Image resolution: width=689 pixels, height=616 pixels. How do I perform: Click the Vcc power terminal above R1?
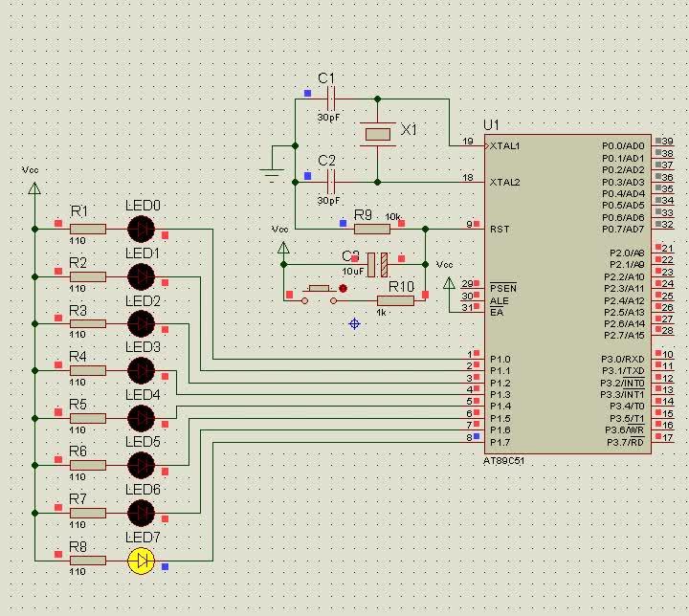34,187
